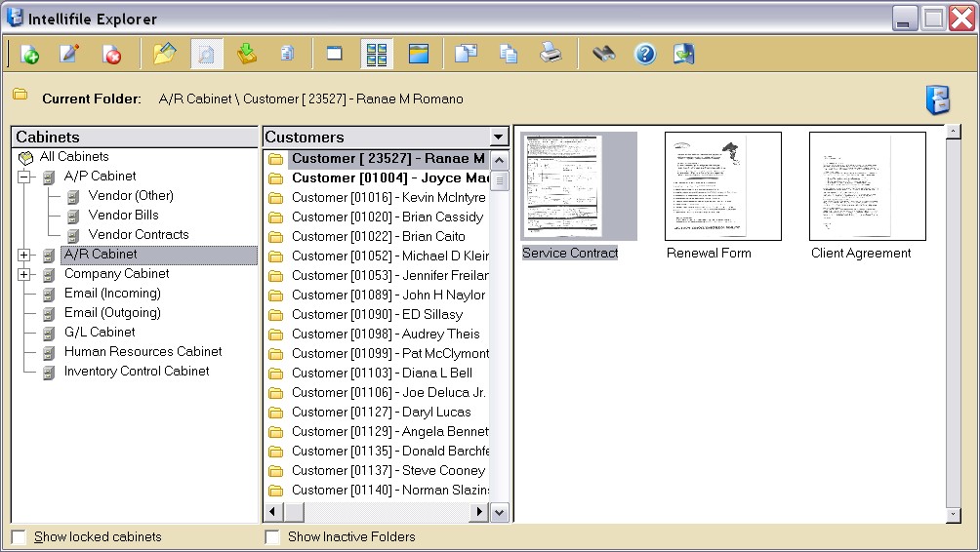Click thumbnail pane scroll down arrow

953,515
